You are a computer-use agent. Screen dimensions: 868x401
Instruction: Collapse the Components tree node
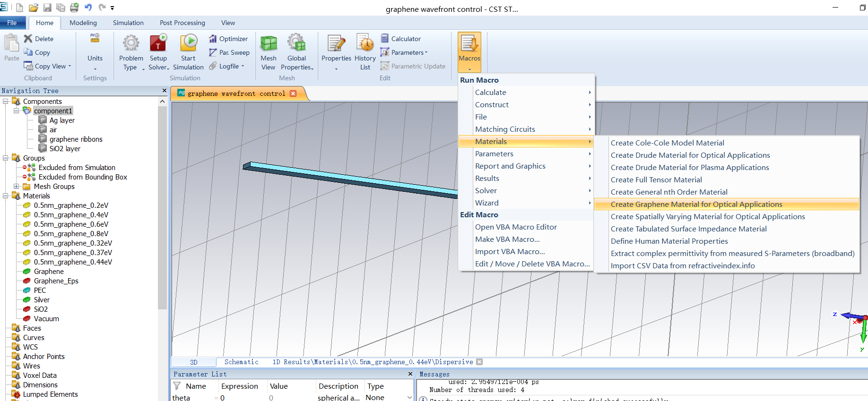[x=6, y=101]
